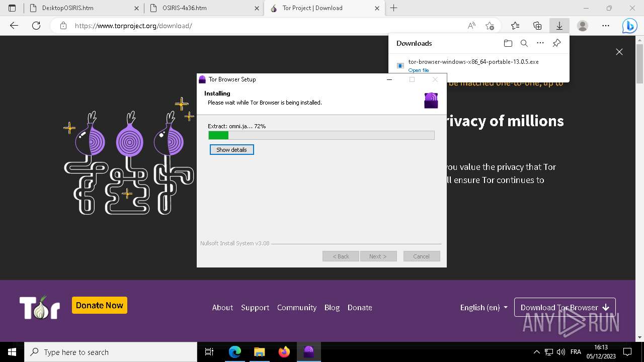Click the green install progress bar
644x362 pixels.
pyautogui.click(x=321, y=135)
